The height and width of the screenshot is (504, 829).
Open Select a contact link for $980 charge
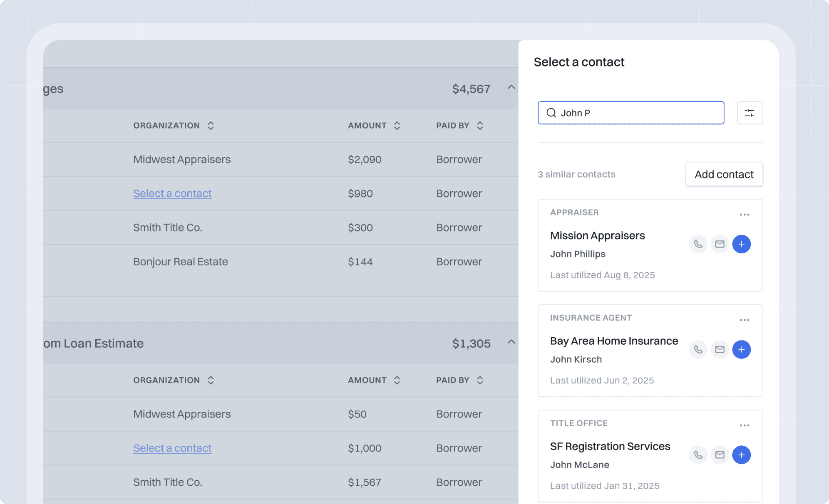[172, 193]
